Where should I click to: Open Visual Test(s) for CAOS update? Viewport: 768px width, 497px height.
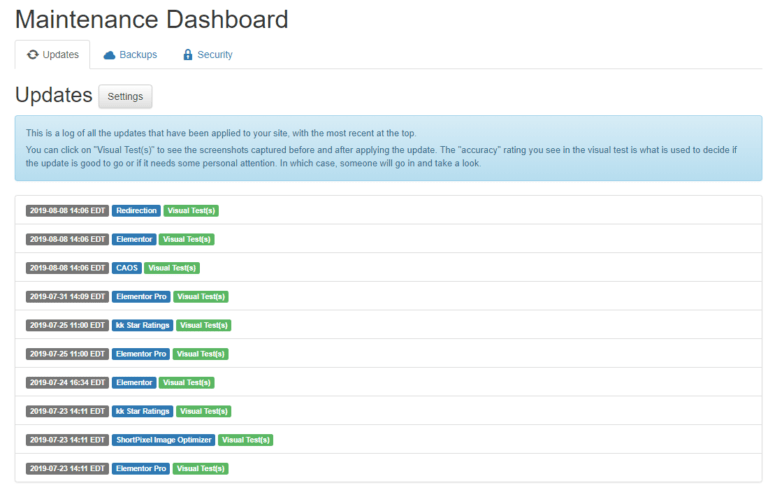pyautogui.click(x=172, y=268)
